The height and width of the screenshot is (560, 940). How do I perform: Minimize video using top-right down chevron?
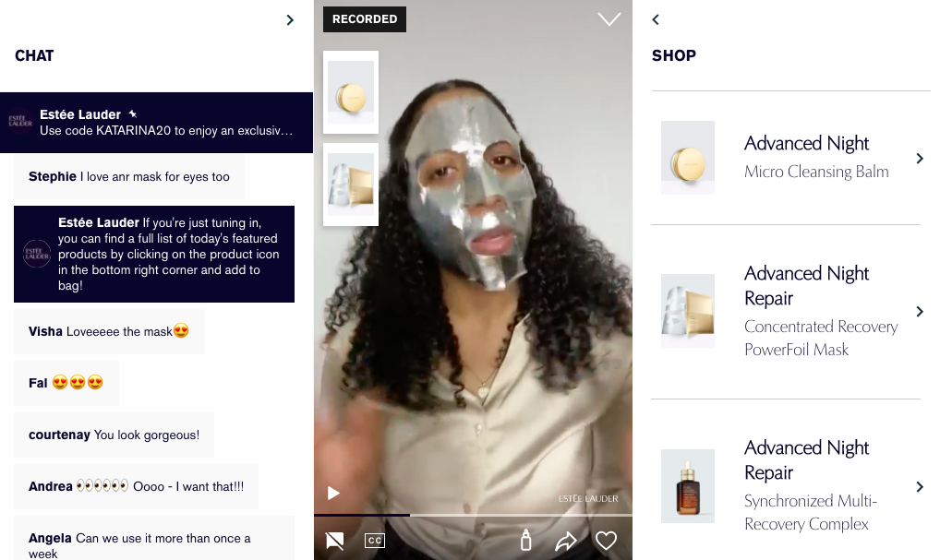coord(609,19)
